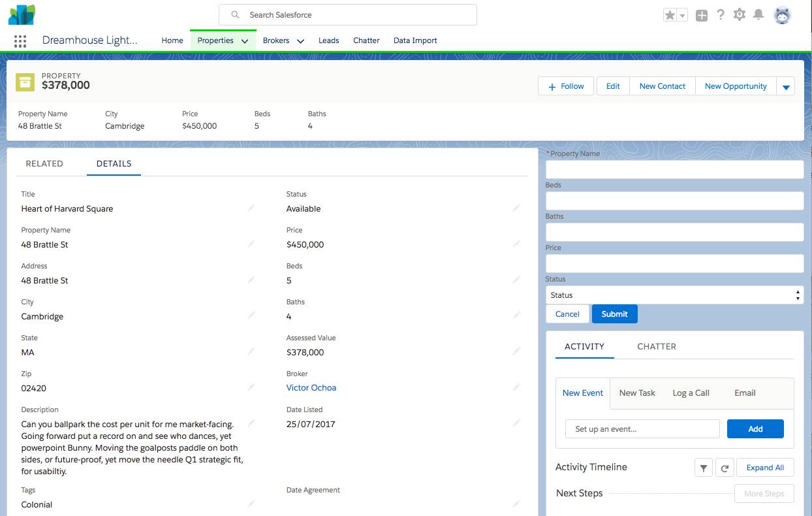Click the Favorites star icon
This screenshot has width=812, height=516.
tap(670, 15)
